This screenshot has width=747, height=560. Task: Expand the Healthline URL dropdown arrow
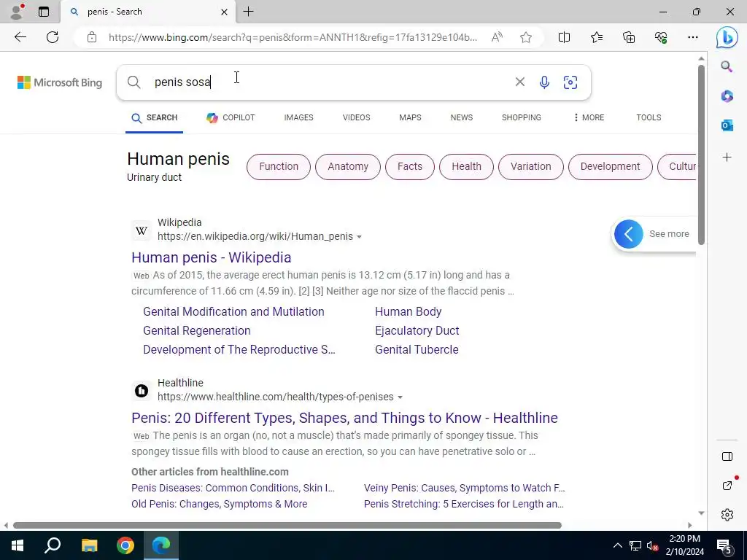(400, 397)
